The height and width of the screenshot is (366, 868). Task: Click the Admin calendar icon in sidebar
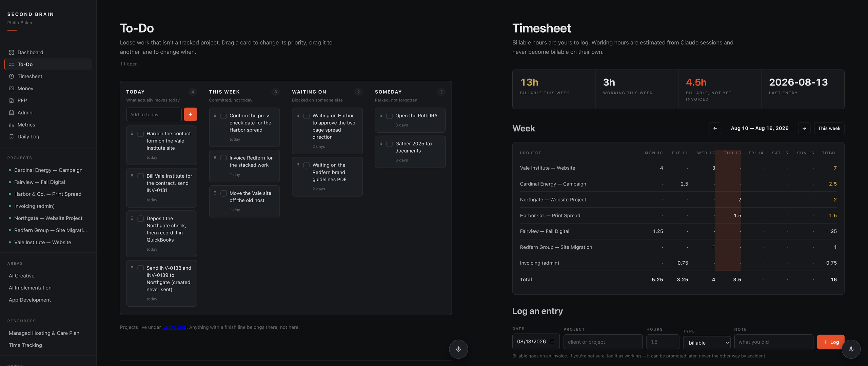[x=12, y=113]
